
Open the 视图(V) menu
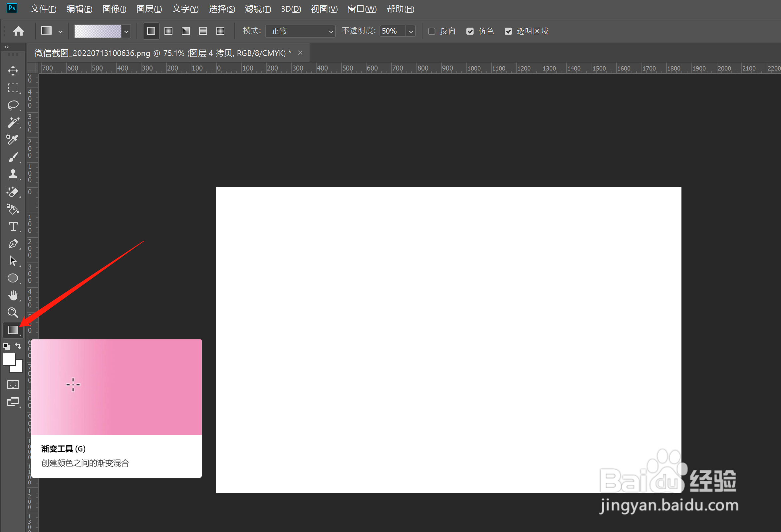[324, 9]
